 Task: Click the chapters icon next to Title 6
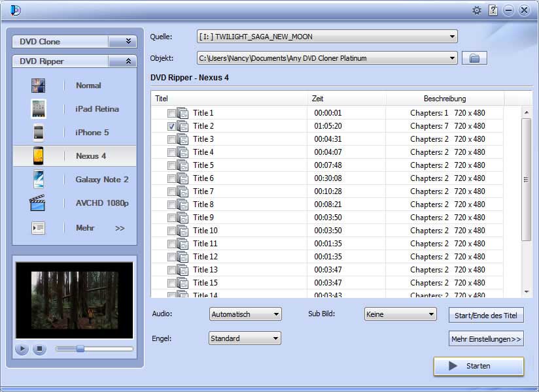(183, 178)
